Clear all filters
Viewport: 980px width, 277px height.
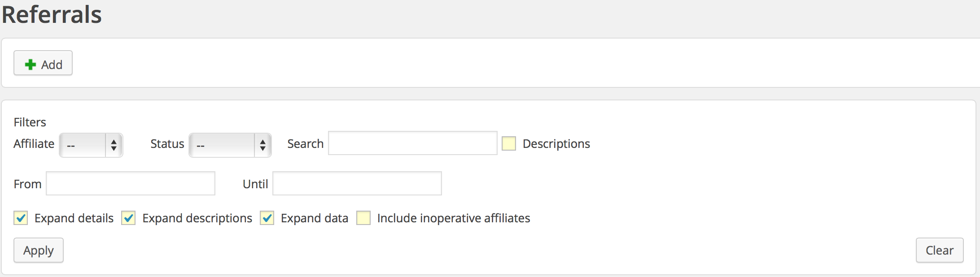click(940, 250)
